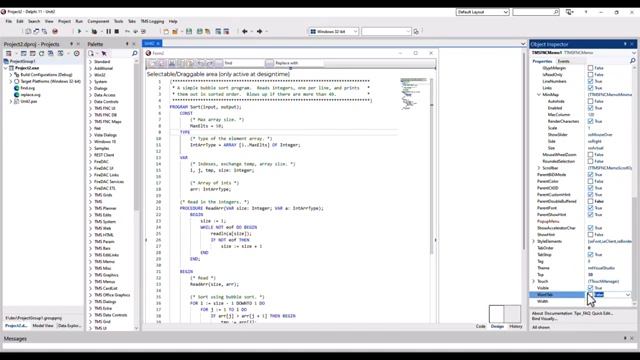Click the search icon in top title bar
The image size is (640, 360).
click(556, 12)
